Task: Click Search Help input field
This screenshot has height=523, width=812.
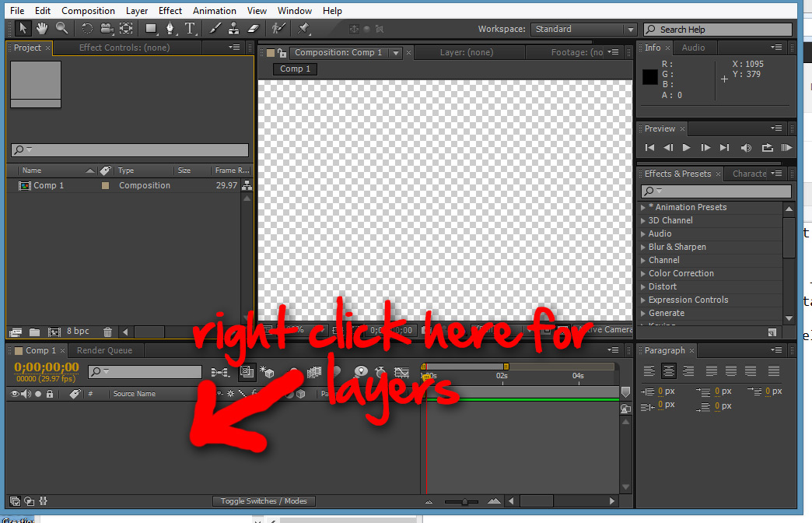Action: coord(718,30)
